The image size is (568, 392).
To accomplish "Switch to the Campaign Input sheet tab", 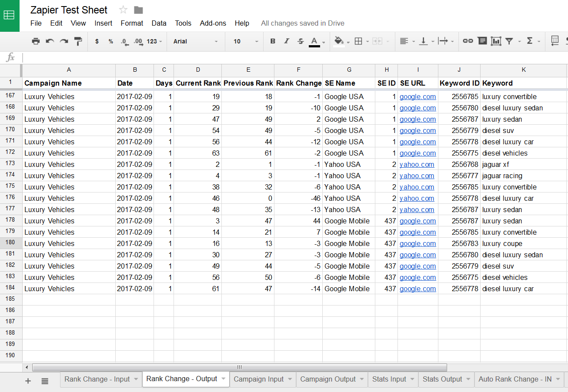I will 258,379.
